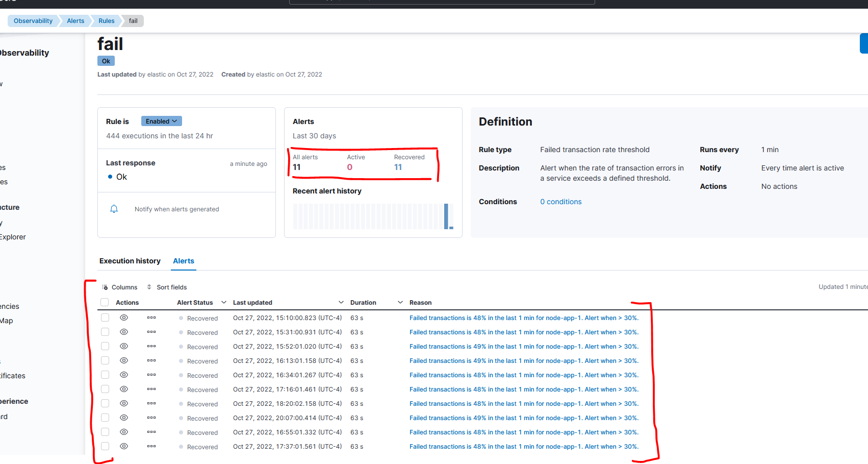868x464 pixels.
Task: Open more actions for the 16:13:01.158 alert
Action: click(151, 360)
